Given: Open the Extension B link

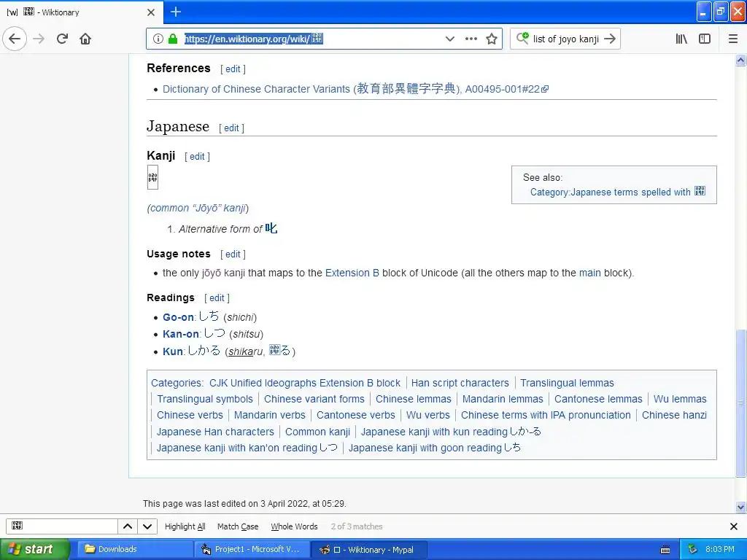Looking at the screenshot, I should [352, 273].
